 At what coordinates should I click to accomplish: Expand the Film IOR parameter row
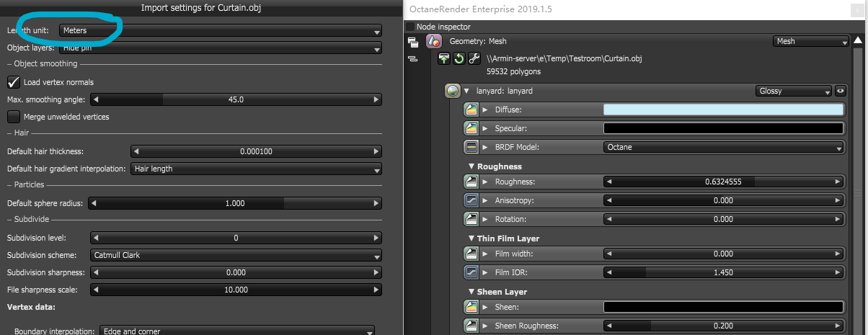click(486, 272)
